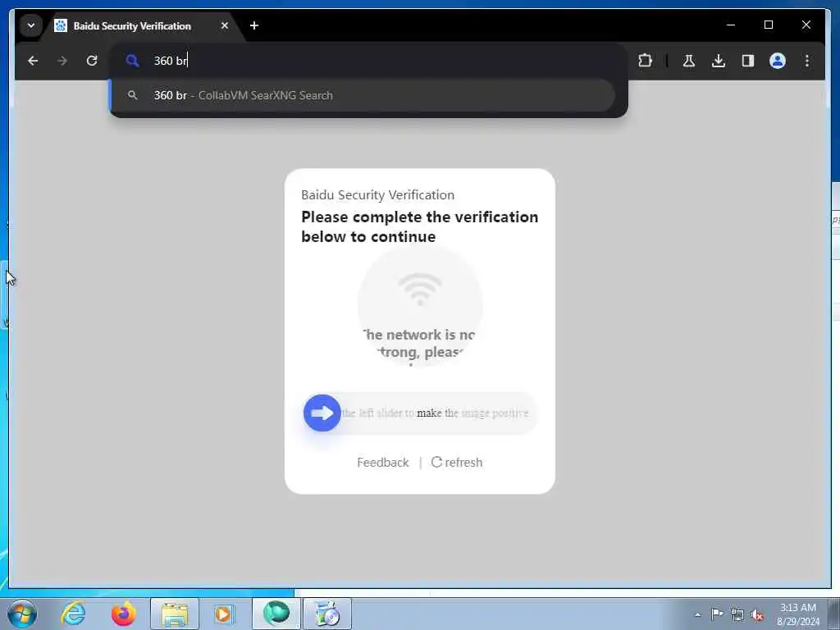840x630 pixels.
Task: Click the magnifier icon in address bar
Action: tap(132, 61)
